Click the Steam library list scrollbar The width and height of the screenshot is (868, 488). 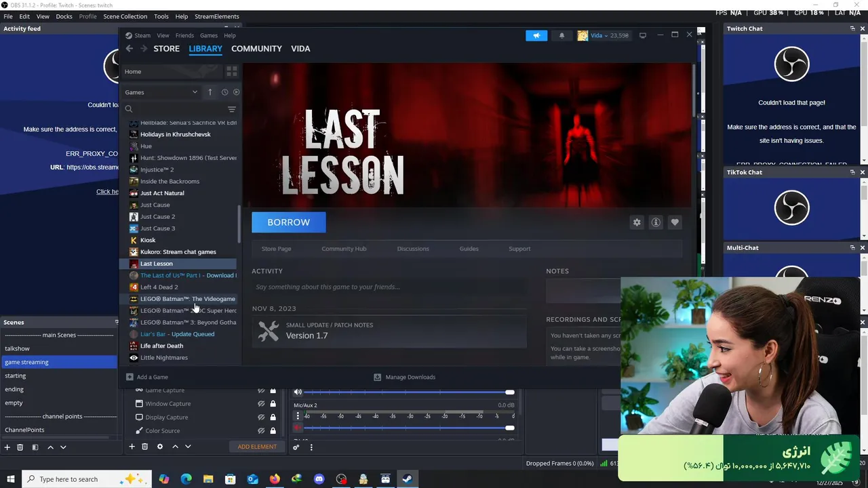(239, 225)
